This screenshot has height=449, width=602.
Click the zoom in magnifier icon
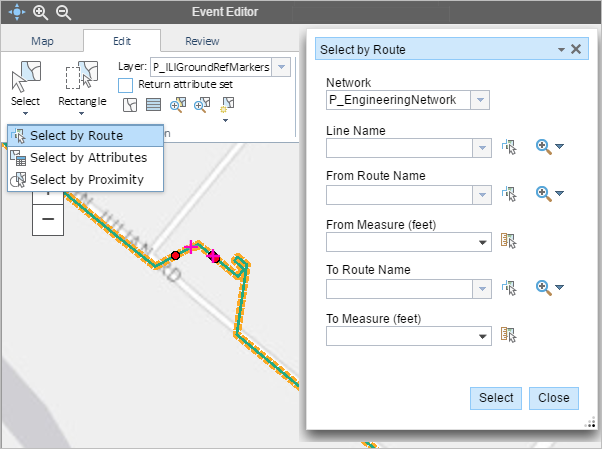[x=40, y=12]
